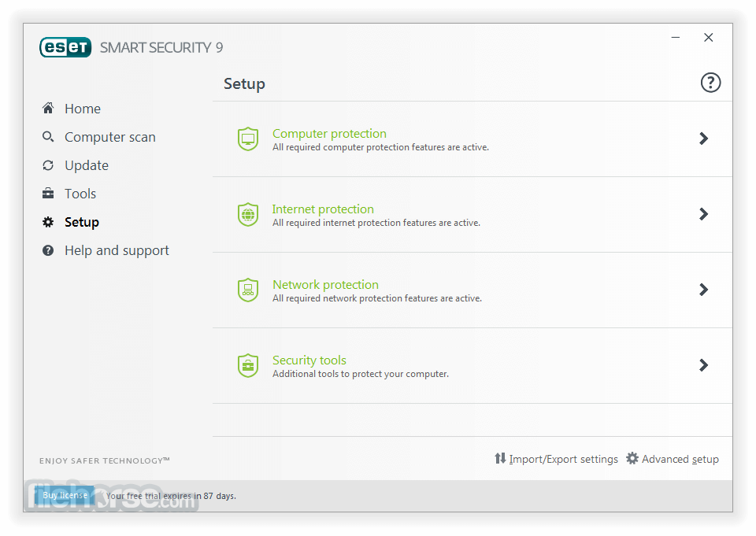This screenshot has width=756, height=536.
Task: Minimize the ESET window
Action: pos(676,37)
